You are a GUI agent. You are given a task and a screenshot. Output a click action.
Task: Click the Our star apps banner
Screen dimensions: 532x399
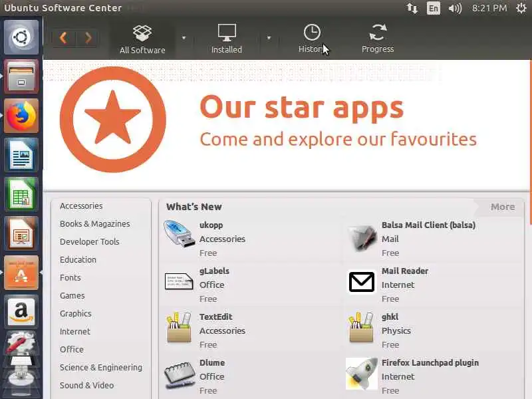coord(286,124)
